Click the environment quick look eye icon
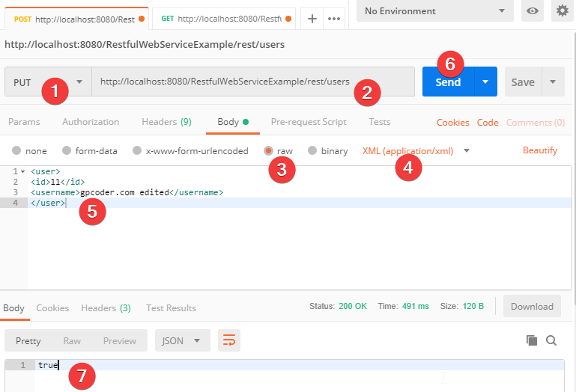The height and width of the screenshot is (392, 576). click(533, 11)
